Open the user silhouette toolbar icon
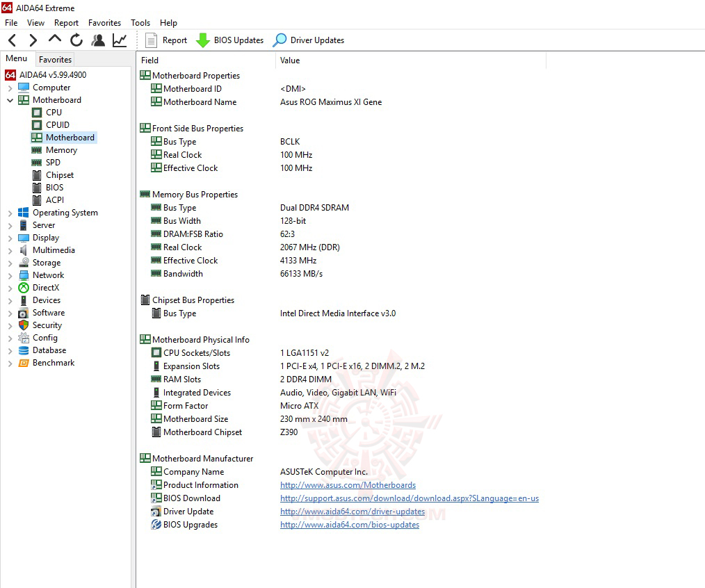The height and width of the screenshot is (588, 705). click(98, 40)
